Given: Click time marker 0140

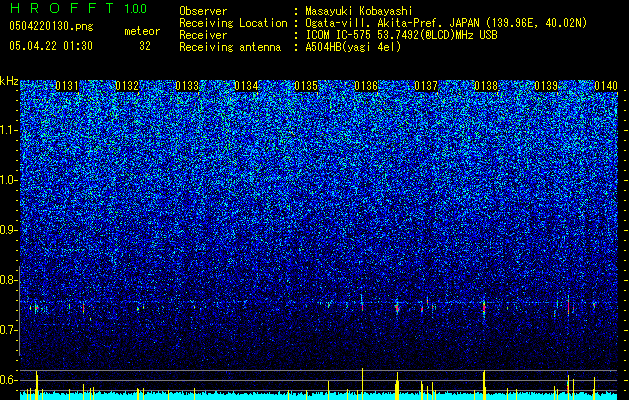Looking at the screenshot, I should (x=606, y=86).
